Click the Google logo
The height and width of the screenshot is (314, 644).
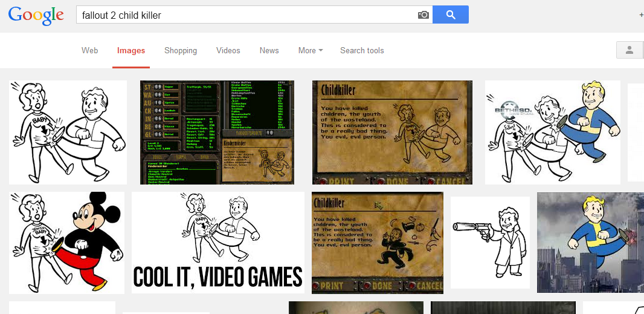36,15
